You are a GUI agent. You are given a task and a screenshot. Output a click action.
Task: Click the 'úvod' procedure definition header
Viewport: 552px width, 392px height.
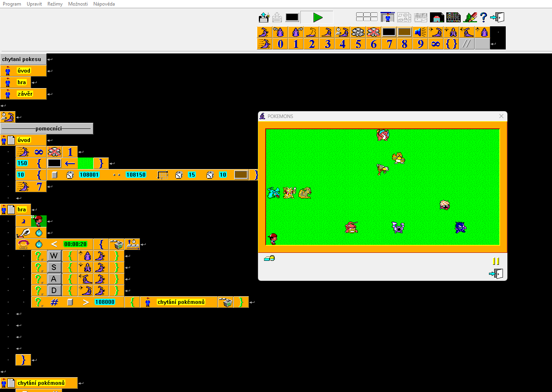[24, 140]
